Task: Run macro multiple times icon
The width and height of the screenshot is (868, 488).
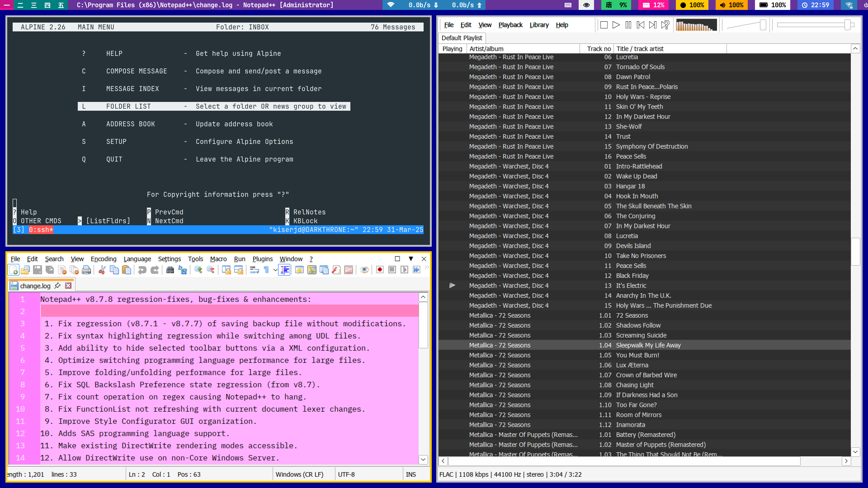Action: click(x=416, y=270)
